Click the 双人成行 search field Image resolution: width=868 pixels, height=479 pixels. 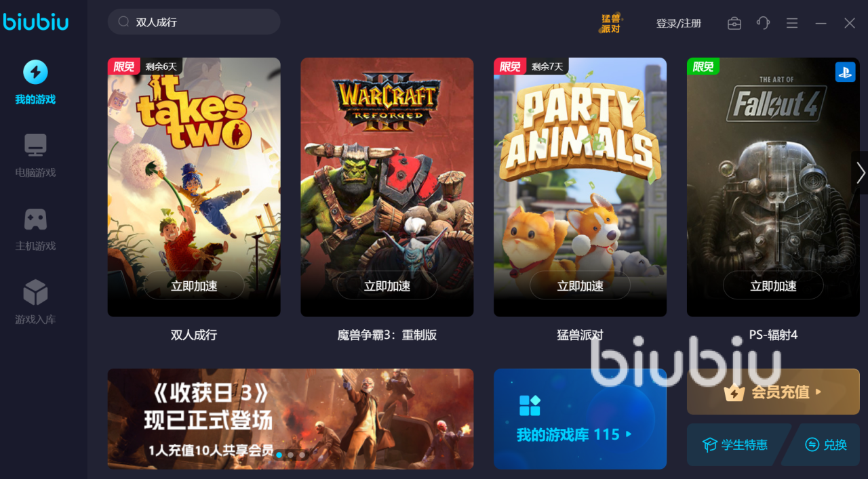coord(194,22)
